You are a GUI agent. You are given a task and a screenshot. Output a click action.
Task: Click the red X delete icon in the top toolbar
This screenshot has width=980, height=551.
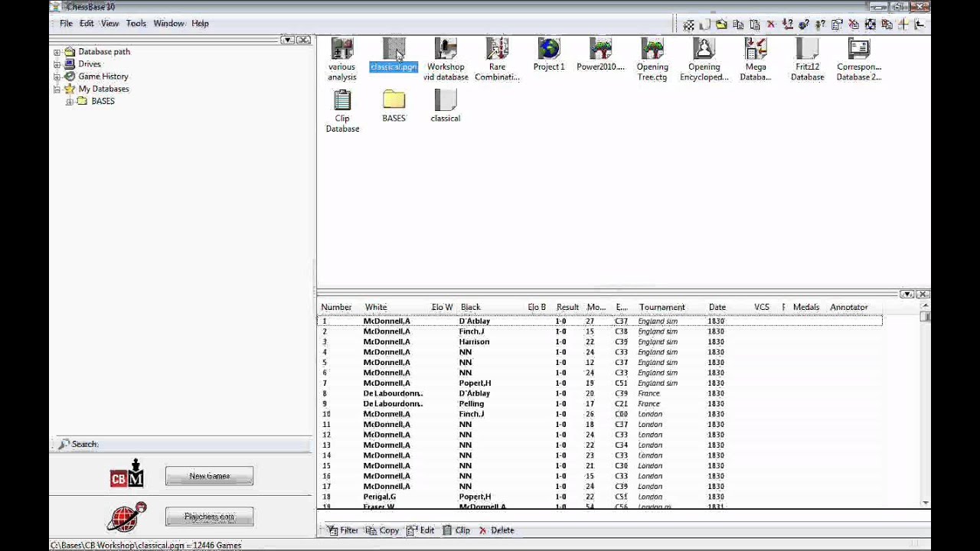pos(771,24)
